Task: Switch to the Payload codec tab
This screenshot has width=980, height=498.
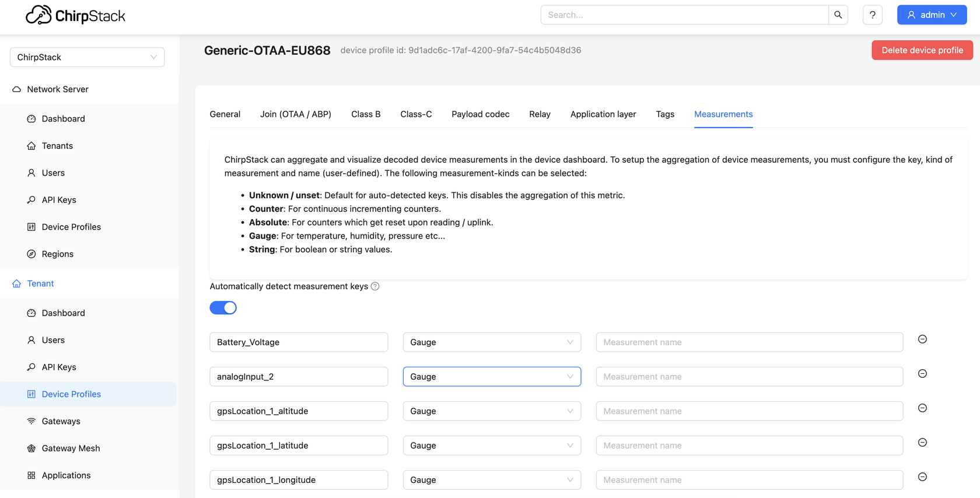Action: 480,114
